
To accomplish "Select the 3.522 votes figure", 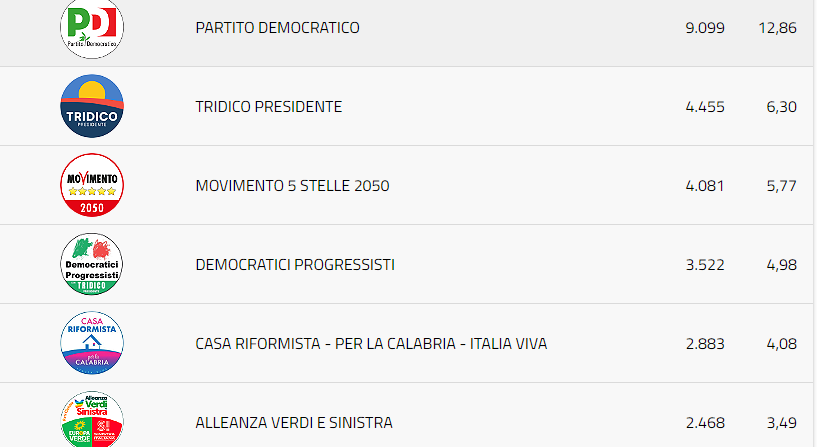I will [x=705, y=265].
